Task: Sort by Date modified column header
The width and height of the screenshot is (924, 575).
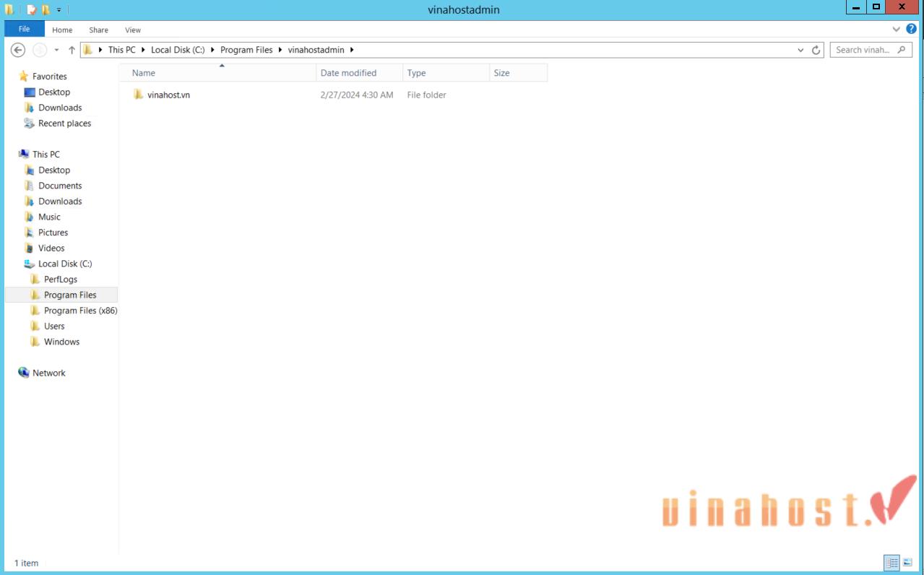Action: (x=359, y=73)
